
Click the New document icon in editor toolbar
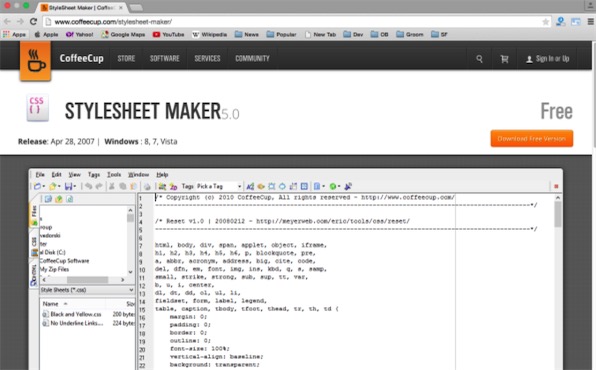[37, 186]
